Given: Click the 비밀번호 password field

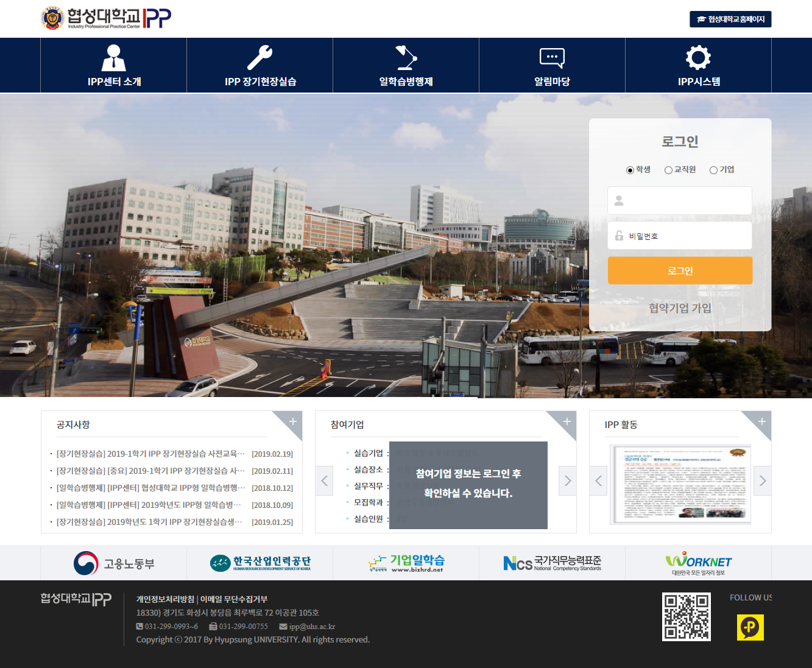Looking at the screenshot, I should coord(680,236).
